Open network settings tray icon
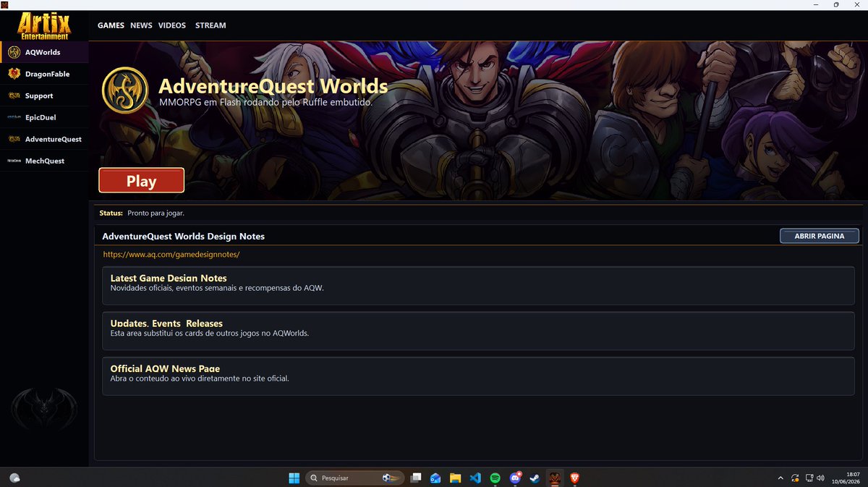Viewport: 868px width, 487px height. point(808,478)
